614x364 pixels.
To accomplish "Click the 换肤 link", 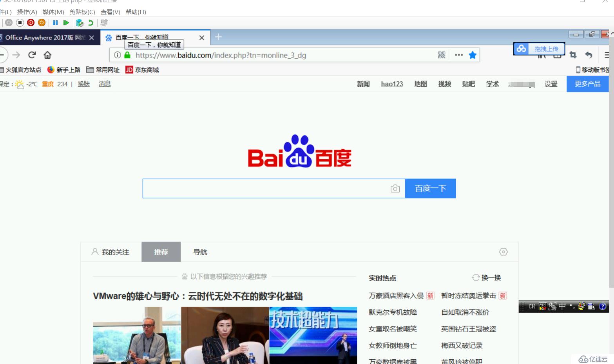I will (x=83, y=84).
